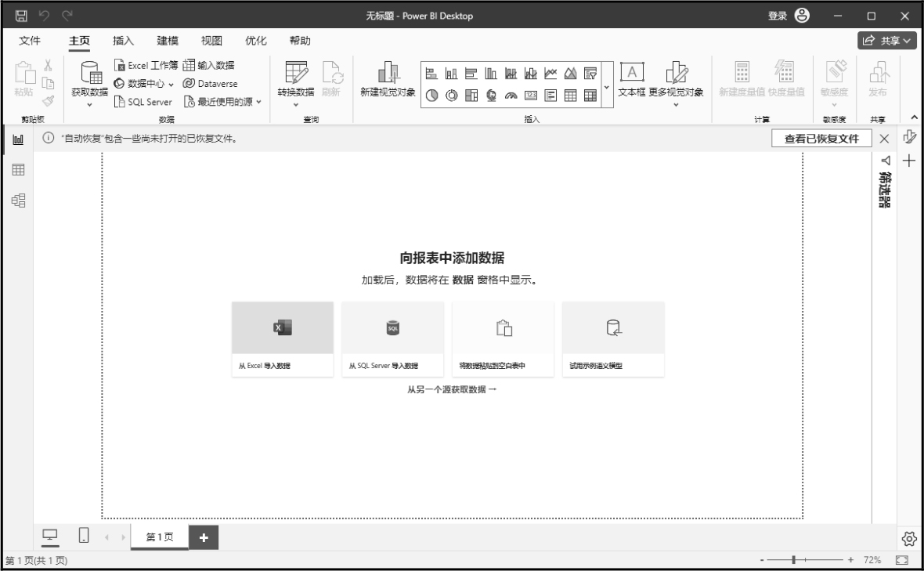The image size is (924, 571).
Task: Switch to the 建模 ribbon tab
Action: (168, 41)
